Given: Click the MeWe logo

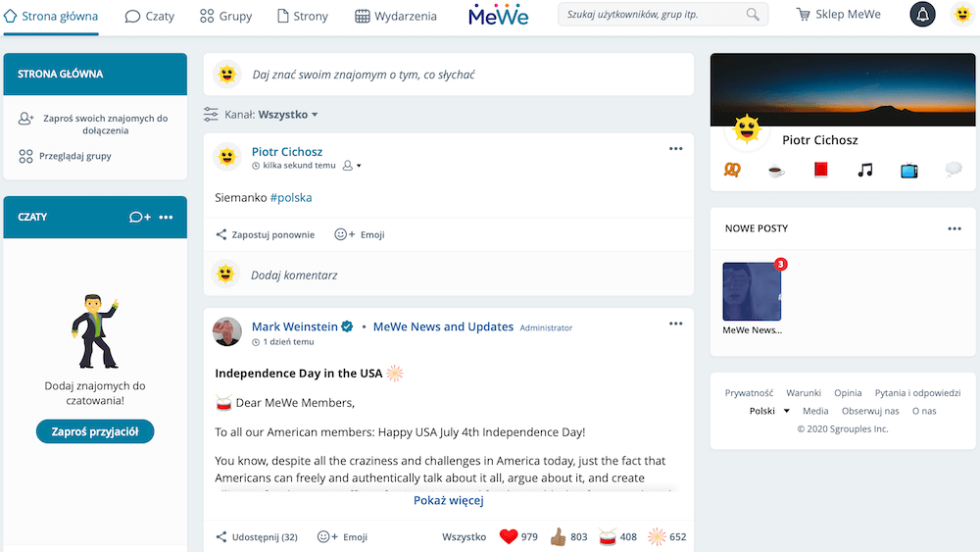Looking at the screenshot, I should click(x=498, y=15).
